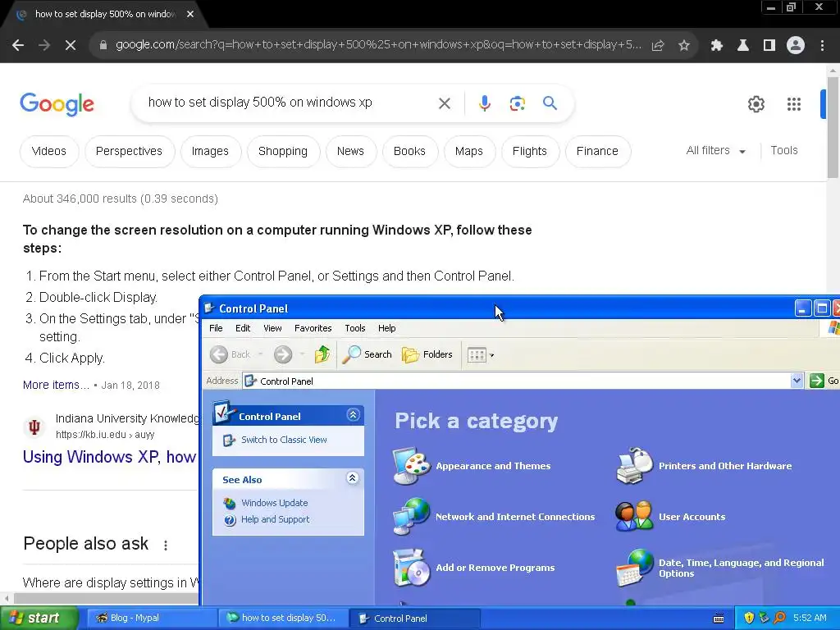Collapse the Control Panel sidebar section

tap(353, 414)
